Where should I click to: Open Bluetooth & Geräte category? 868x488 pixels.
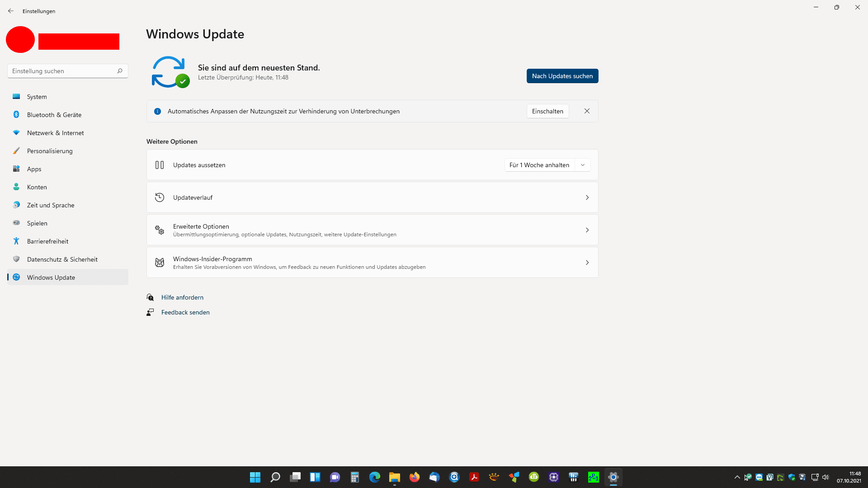coord(68,115)
